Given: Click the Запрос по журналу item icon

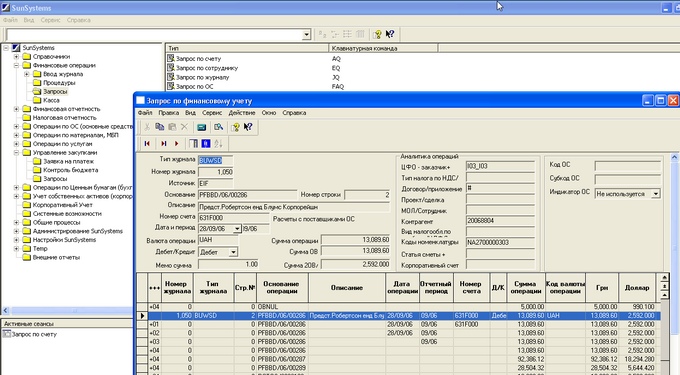Looking at the screenshot, I should point(171,77).
